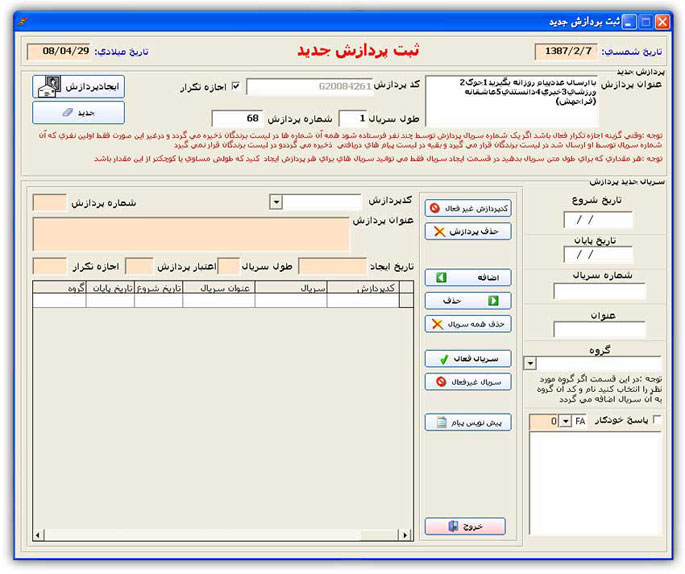Viewport: 685px width, 574px height.
Task: Click the طول سریال field with value 1
Action: coord(353,118)
